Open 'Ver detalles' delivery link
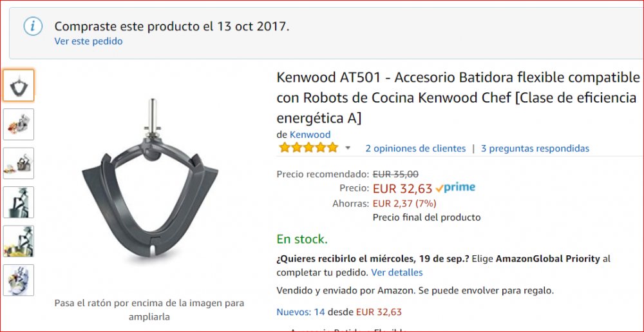This screenshot has width=644, height=332. click(397, 273)
